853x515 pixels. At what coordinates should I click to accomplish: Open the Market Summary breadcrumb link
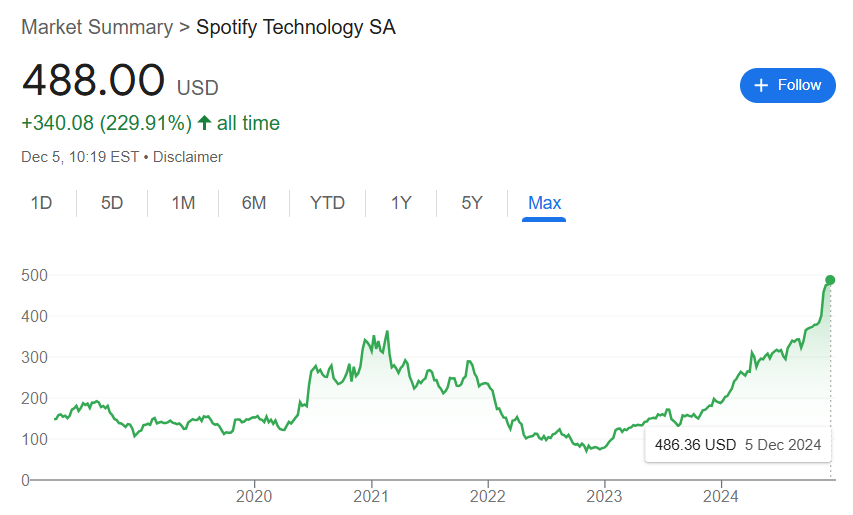tap(97, 27)
